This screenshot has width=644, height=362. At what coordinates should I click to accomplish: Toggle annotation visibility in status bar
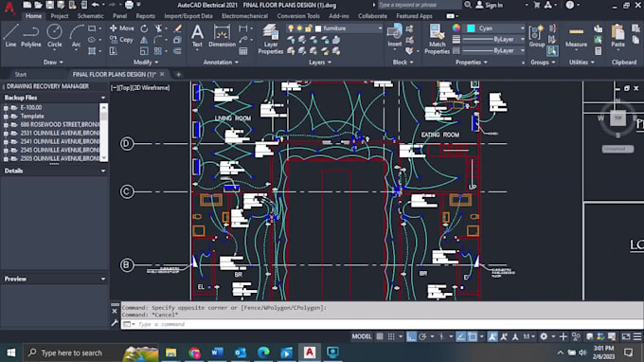tap(492, 336)
